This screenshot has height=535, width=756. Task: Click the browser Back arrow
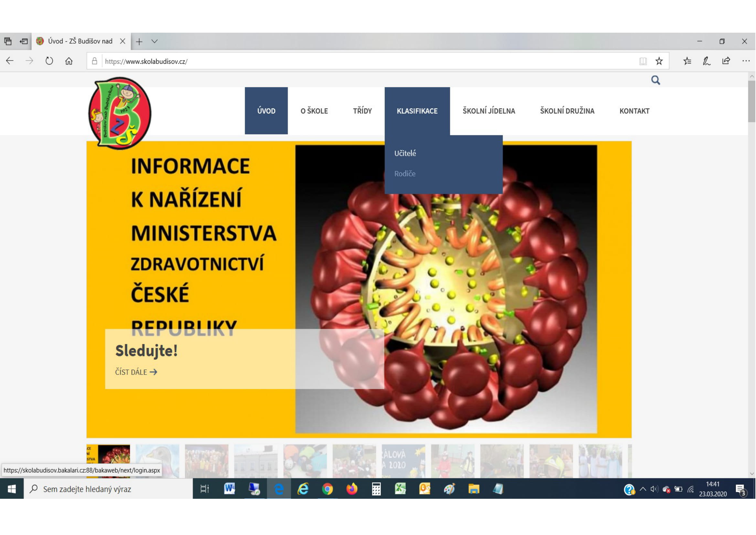tap(10, 61)
